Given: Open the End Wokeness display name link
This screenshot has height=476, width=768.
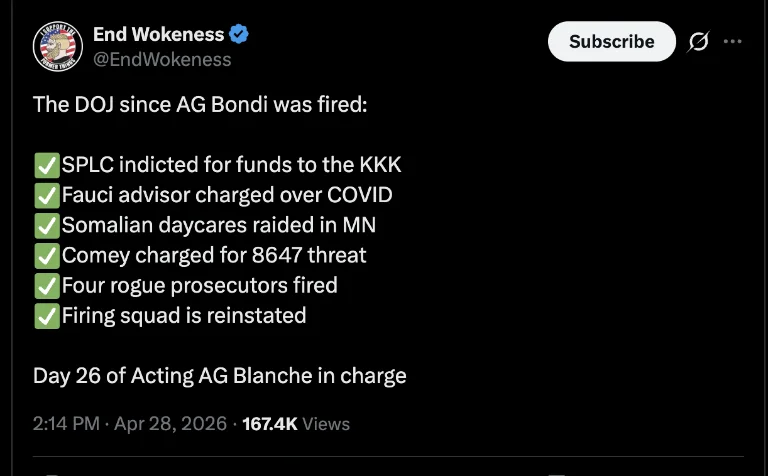Looking at the screenshot, I should pos(158,34).
